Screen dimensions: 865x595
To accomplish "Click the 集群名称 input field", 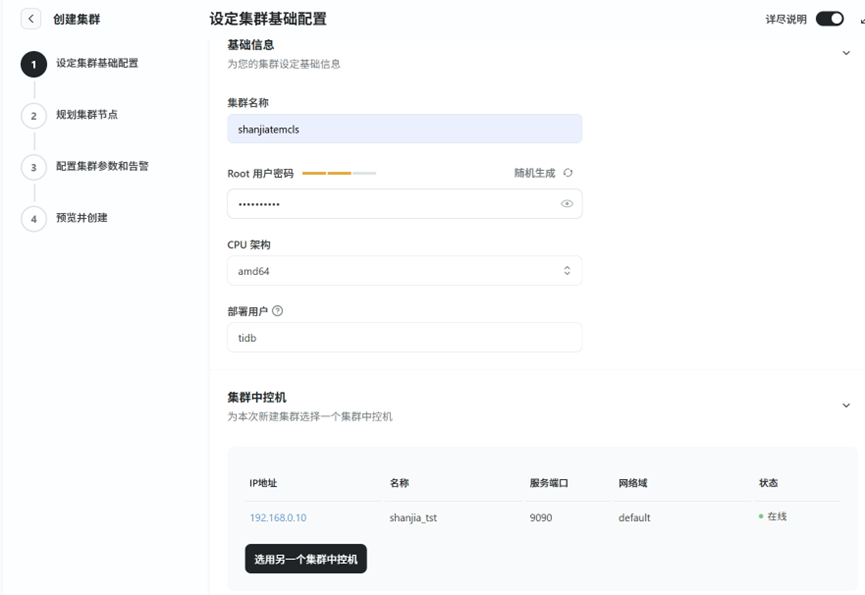I will click(404, 129).
